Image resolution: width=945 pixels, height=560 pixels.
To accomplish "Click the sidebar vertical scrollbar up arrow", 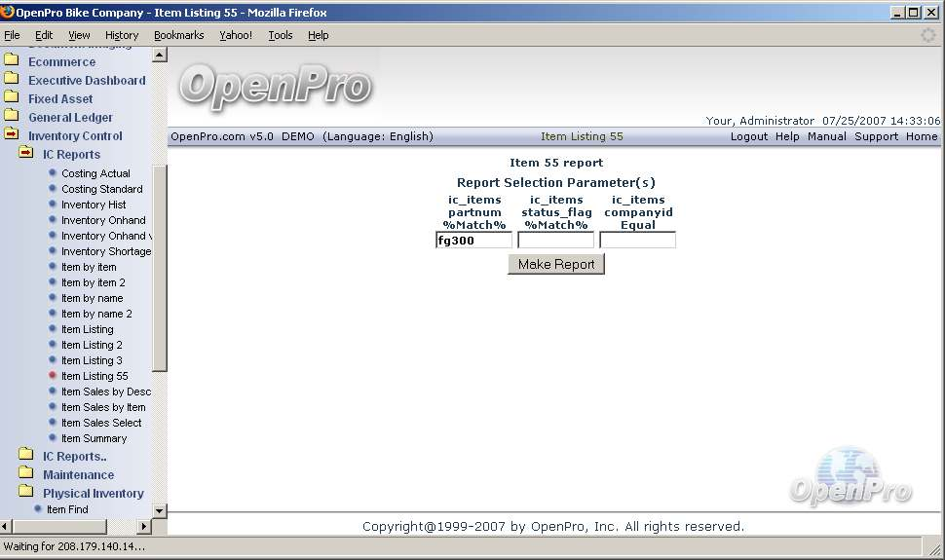I will click(x=160, y=56).
